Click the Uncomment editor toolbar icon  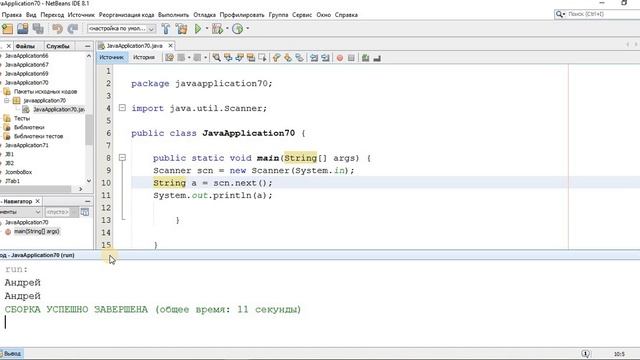point(377,58)
